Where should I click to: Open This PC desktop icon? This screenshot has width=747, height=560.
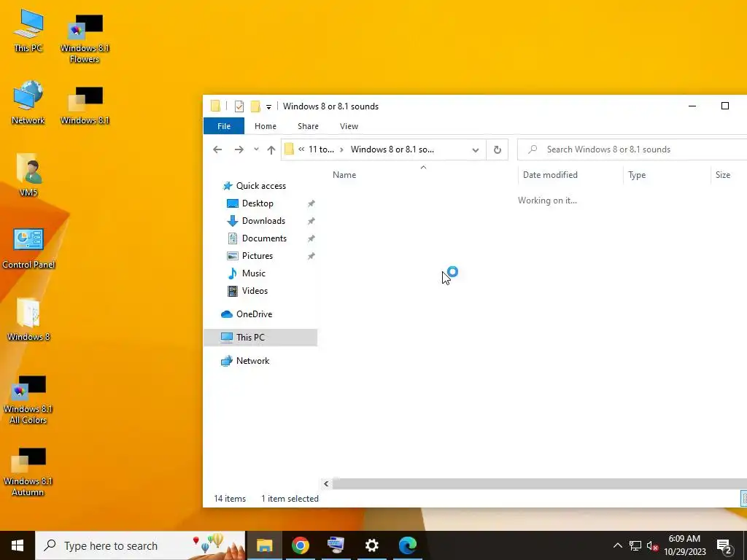point(28,31)
